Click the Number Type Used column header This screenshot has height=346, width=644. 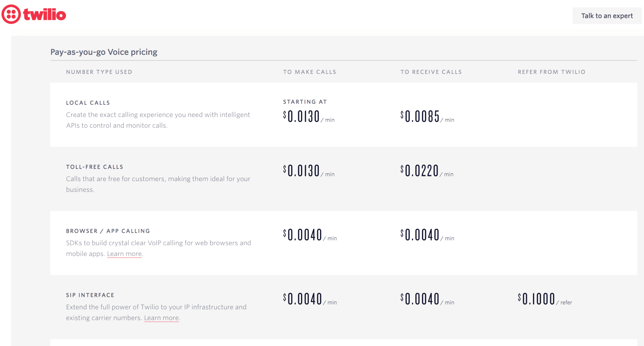click(99, 72)
